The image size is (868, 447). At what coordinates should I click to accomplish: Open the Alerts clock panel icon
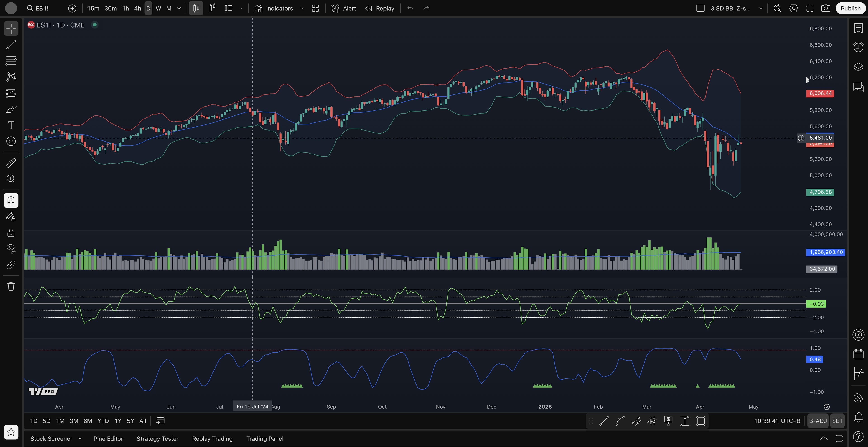click(x=858, y=47)
